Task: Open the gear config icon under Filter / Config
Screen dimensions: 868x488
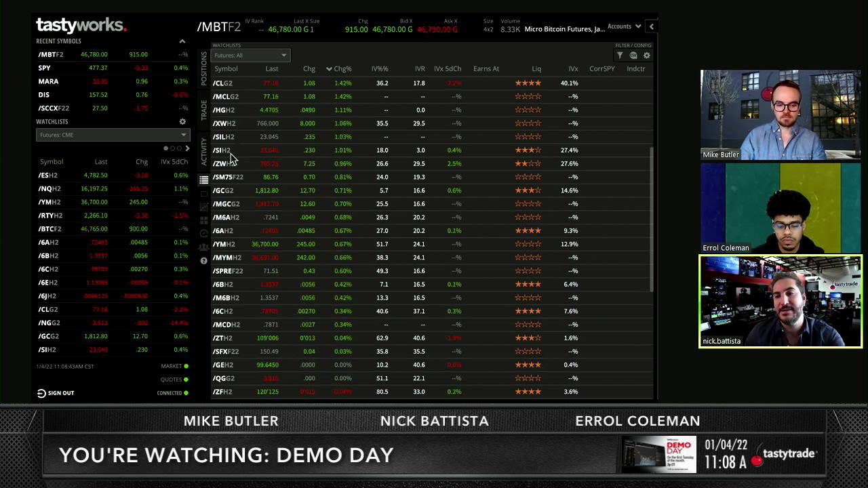Action: (647, 56)
